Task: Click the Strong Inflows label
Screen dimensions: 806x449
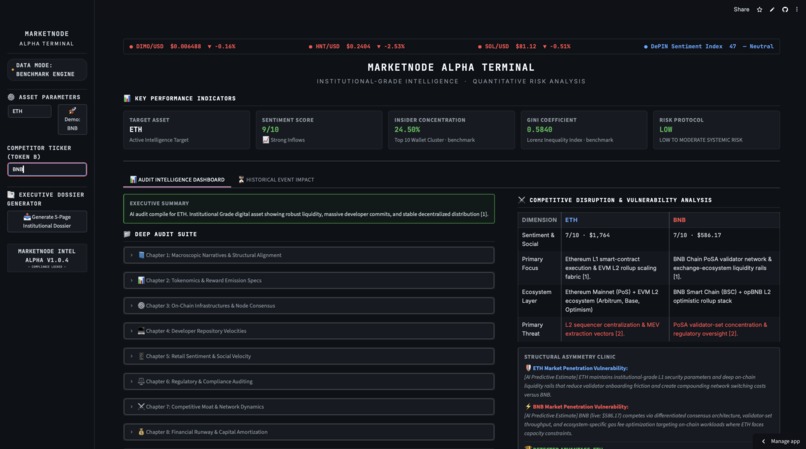Action: [x=284, y=140]
